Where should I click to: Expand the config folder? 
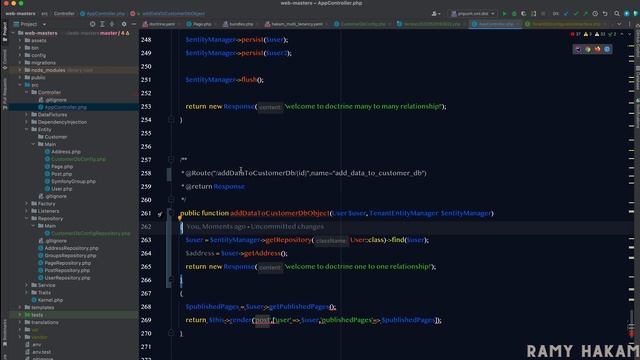20,55
